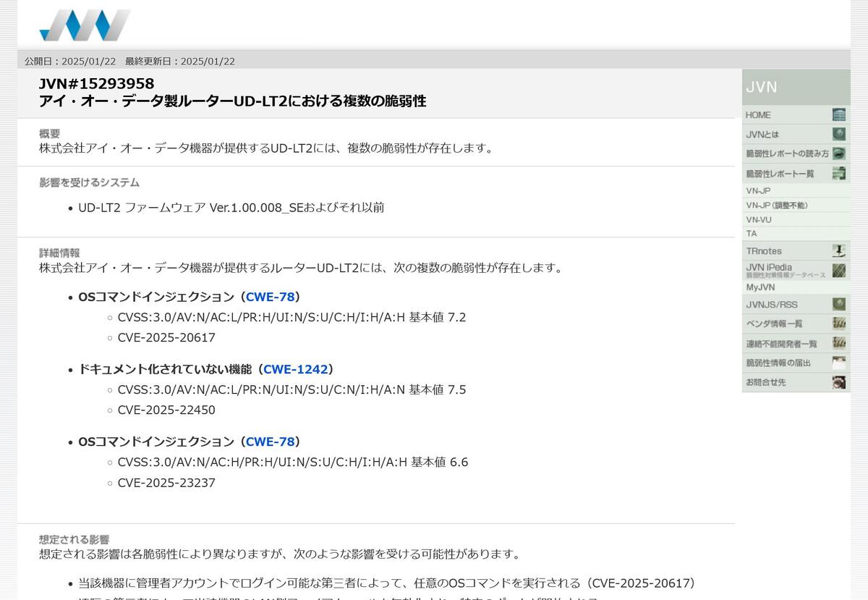The width and height of the screenshot is (868, 600).
Task: Click the globe icon beside JVNとは
Action: tap(839, 134)
